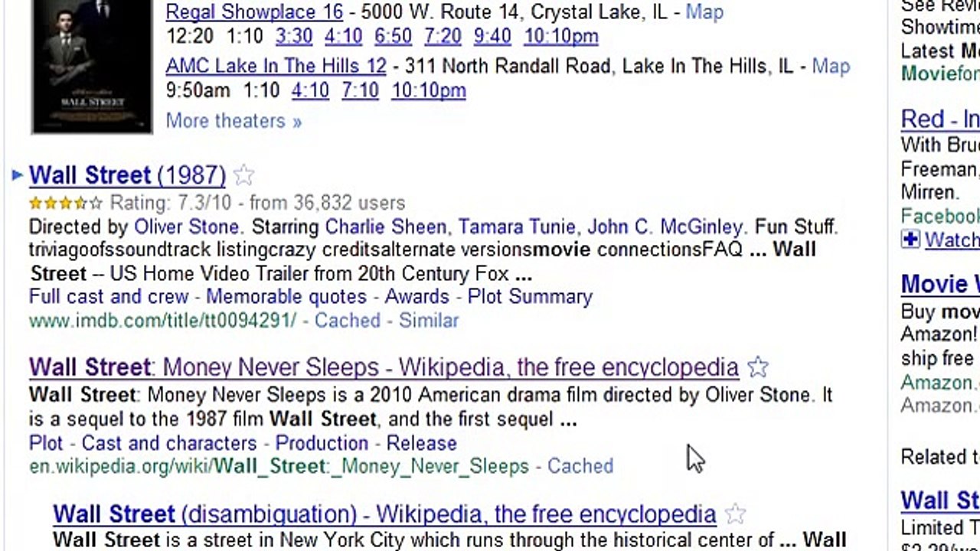Click the rating stars under Wall Street (1987)
The height and width of the screenshot is (551, 980).
tap(65, 204)
